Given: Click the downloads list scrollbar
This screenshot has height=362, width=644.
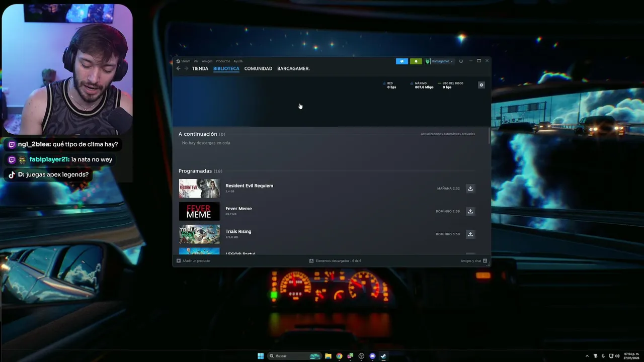Looking at the screenshot, I should tap(489, 136).
